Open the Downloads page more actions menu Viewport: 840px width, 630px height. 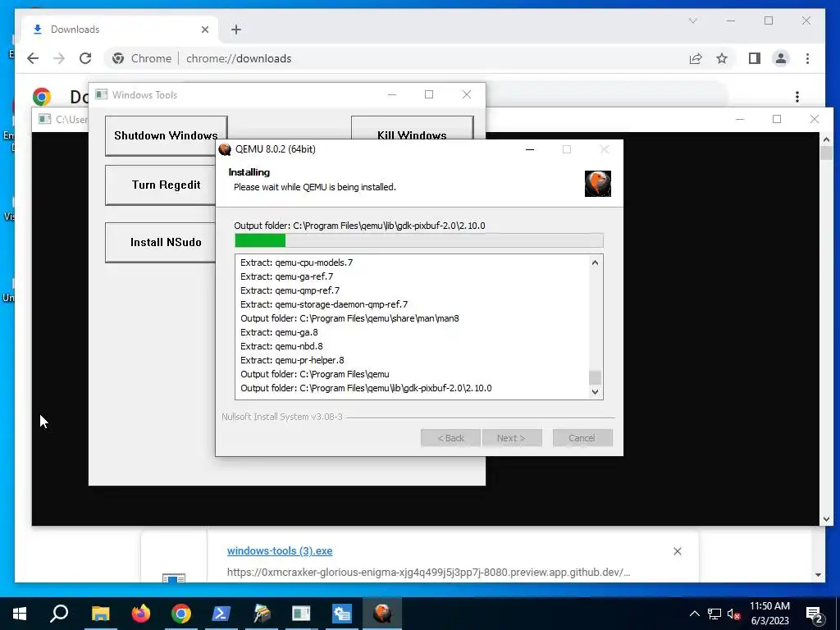(x=797, y=97)
